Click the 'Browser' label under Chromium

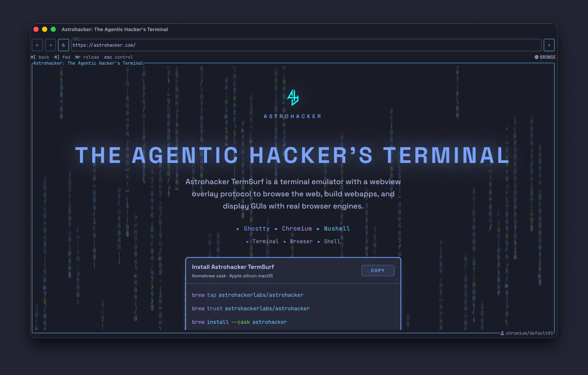click(x=301, y=242)
